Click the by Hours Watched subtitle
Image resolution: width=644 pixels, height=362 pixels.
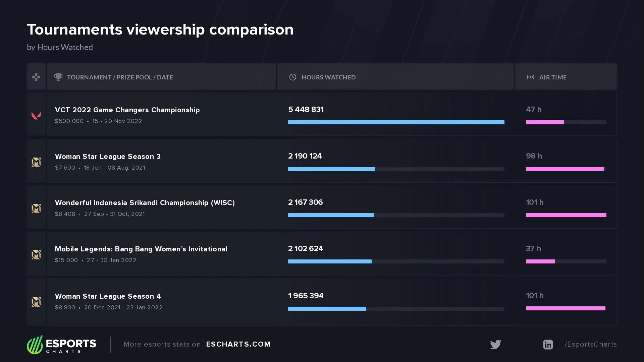click(60, 47)
